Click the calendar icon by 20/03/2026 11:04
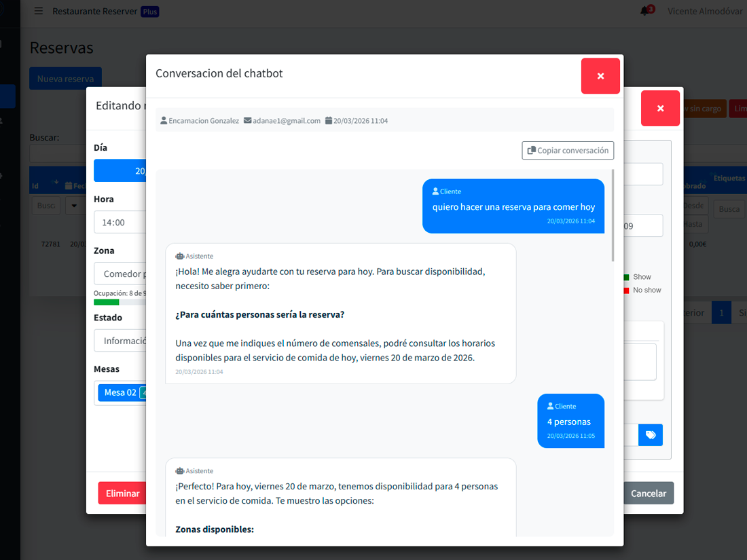 (x=328, y=121)
